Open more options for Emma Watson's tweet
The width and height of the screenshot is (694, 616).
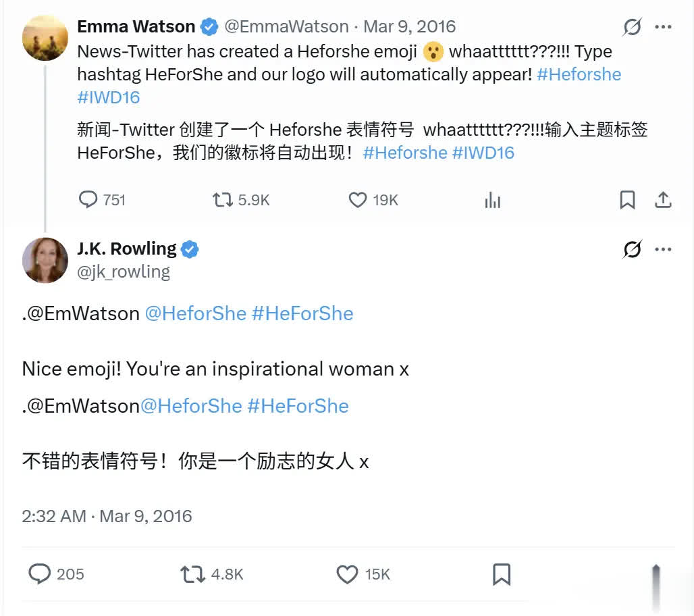664,27
